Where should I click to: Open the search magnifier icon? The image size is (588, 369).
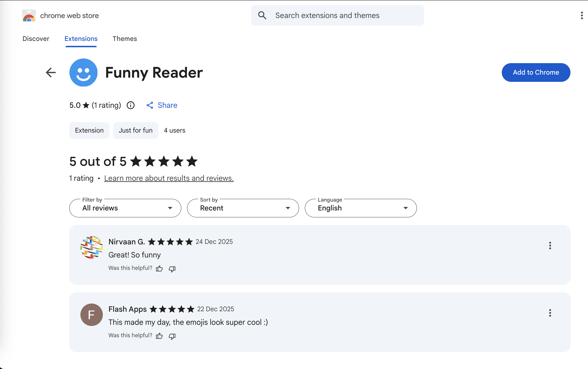[x=262, y=15]
